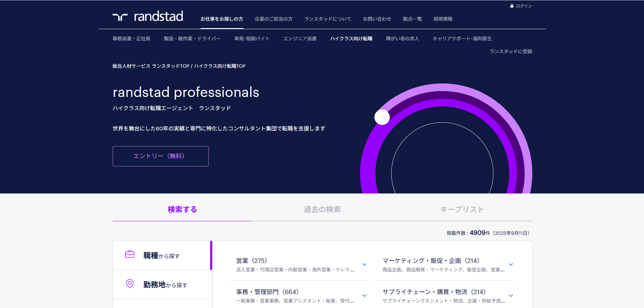Open 障がい者の求人 navigation link
Image resolution: width=644 pixels, height=308 pixels.
pyautogui.click(x=402, y=39)
